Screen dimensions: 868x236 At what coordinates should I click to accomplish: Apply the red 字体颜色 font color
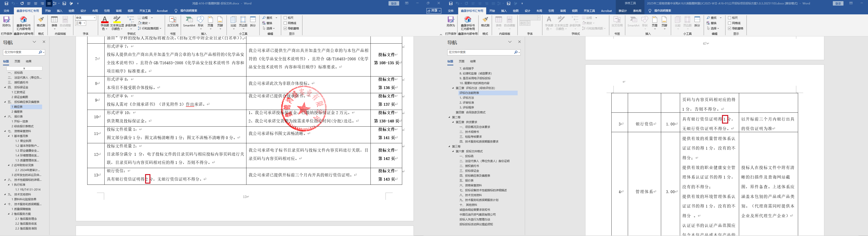tap(104, 20)
